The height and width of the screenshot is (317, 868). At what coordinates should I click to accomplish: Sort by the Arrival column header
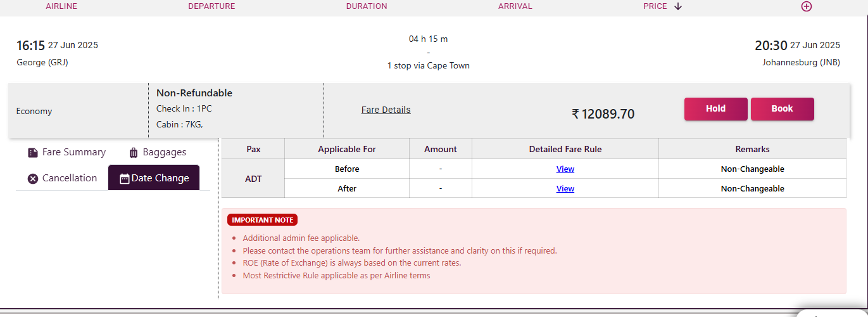coord(515,6)
